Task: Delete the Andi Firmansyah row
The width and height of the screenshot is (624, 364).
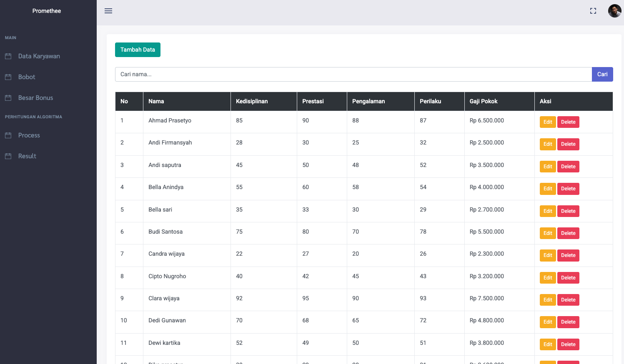Action: click(x=568, y=144)
